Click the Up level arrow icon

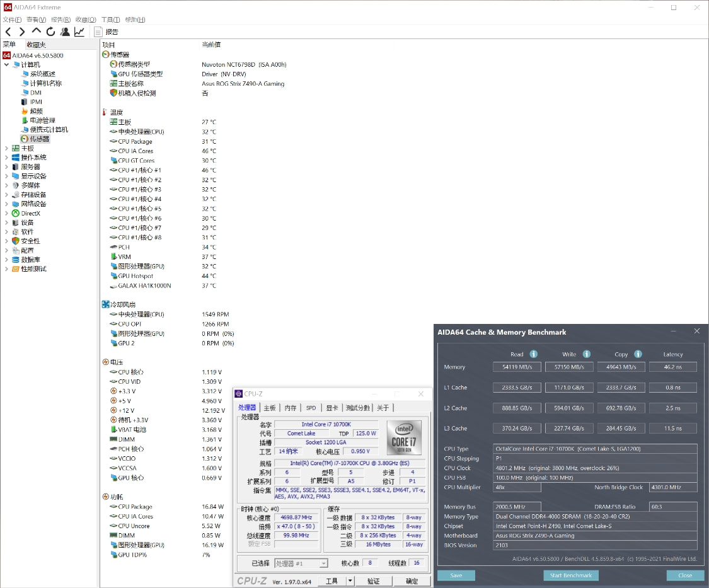36,32
